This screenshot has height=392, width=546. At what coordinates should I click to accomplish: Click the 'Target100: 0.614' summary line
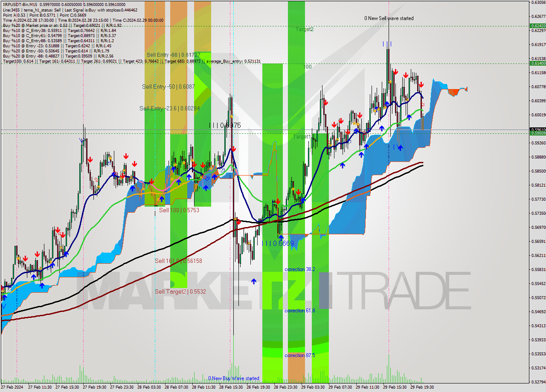click(x=131, y=61)
